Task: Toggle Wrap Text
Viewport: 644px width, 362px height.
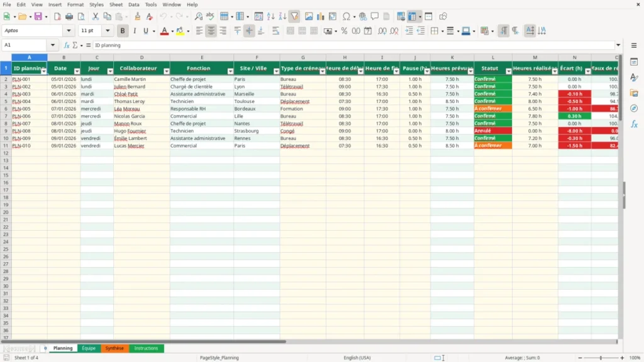Action: (275, 31)
